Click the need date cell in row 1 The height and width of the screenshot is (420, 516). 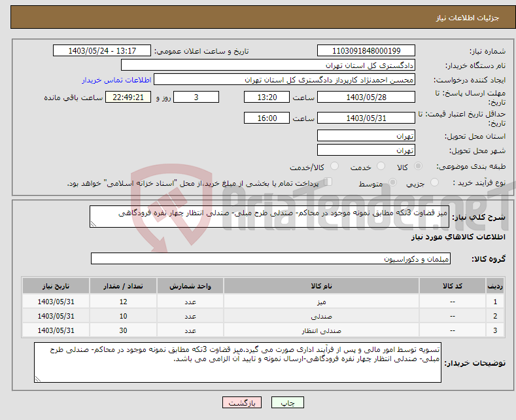[56, 302]
